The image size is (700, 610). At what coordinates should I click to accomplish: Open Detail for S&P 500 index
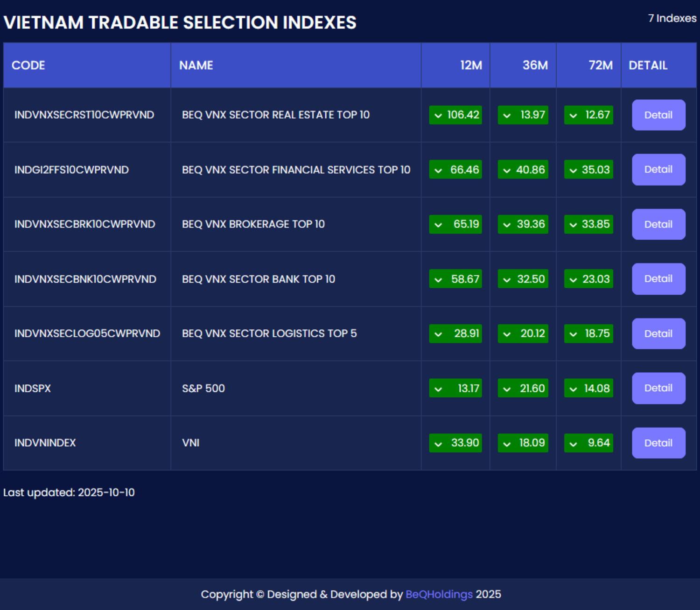coord(658,388)
